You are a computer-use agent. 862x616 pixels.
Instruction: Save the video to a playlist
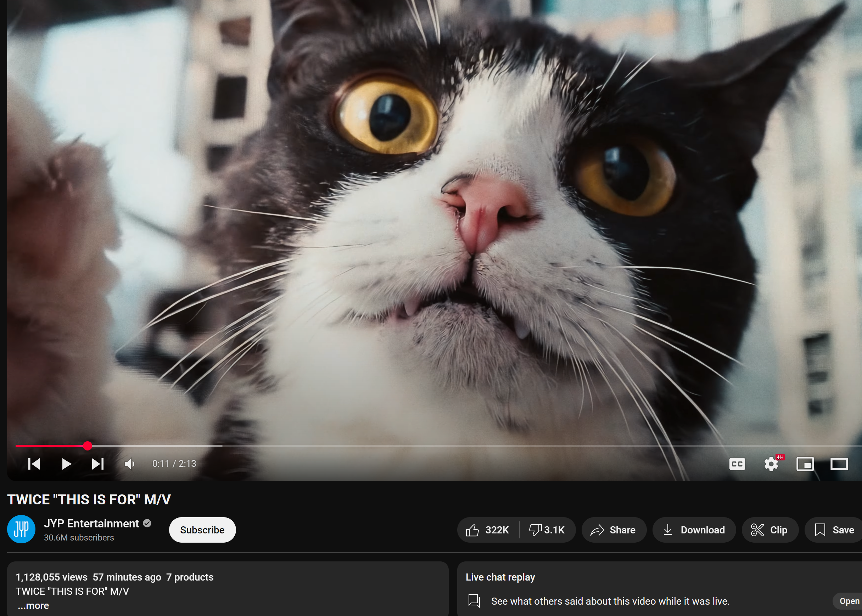coord(834,530)
